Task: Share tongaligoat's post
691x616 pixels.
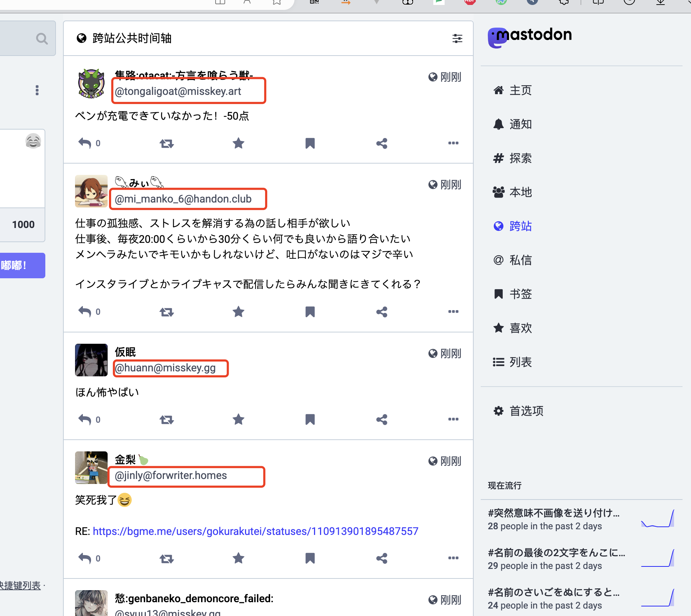Action: pyautogui.click(x=382, y=143)
